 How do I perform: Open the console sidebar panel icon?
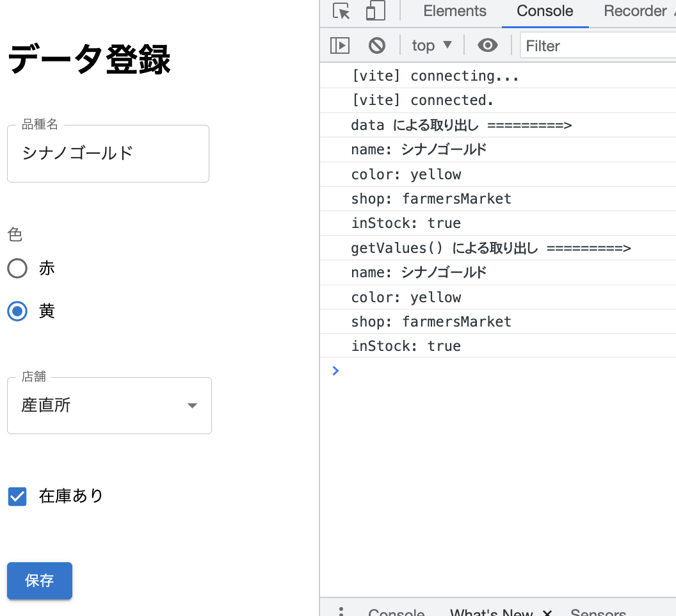click(340, 45)
